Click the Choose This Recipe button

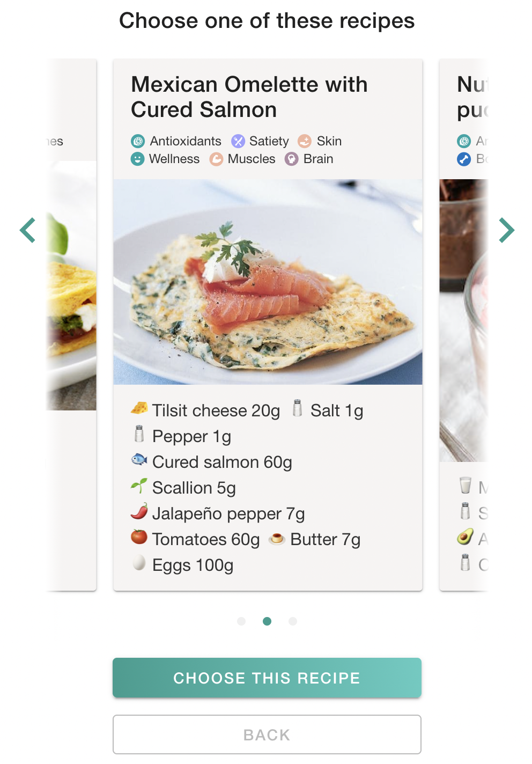tap(267, 678)
